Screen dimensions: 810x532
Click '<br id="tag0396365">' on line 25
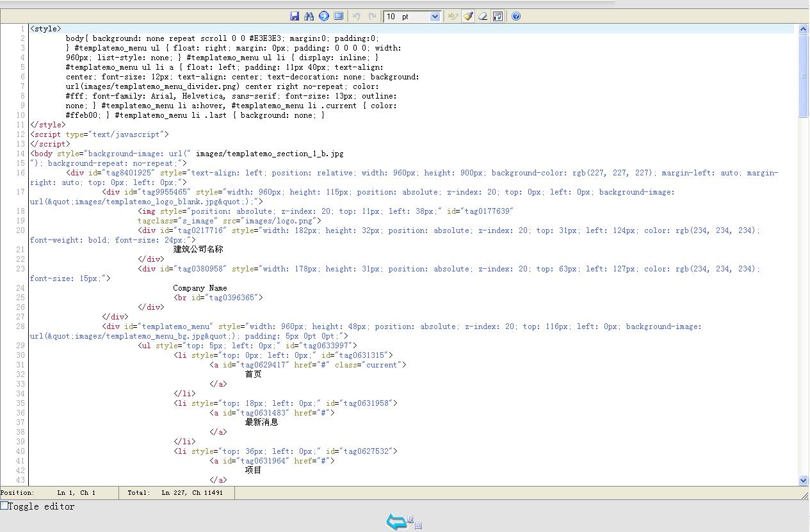(x=218, y=298)
